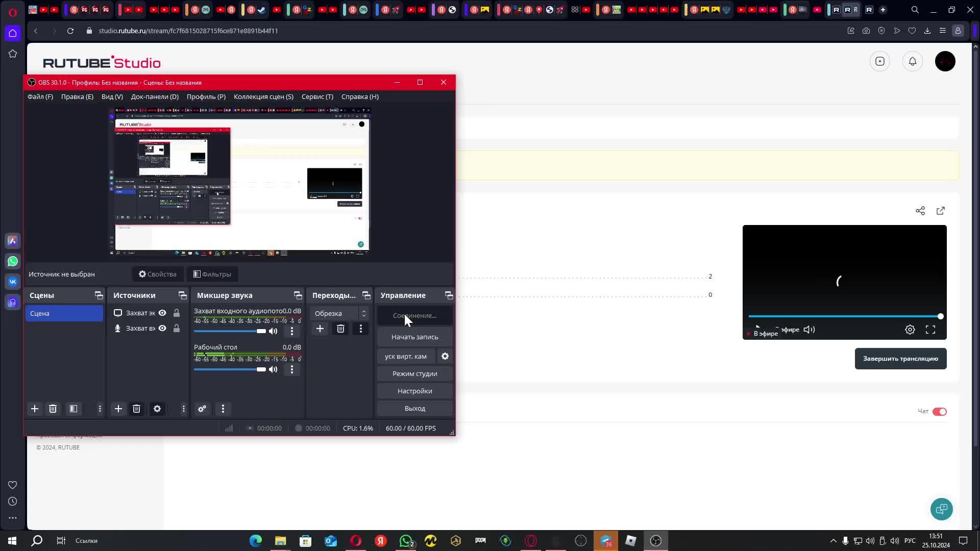980x551 pixels.
Task: Undock the Сцены panel with its popout icon
Action: pyautogui.click(x=99, y=295)
